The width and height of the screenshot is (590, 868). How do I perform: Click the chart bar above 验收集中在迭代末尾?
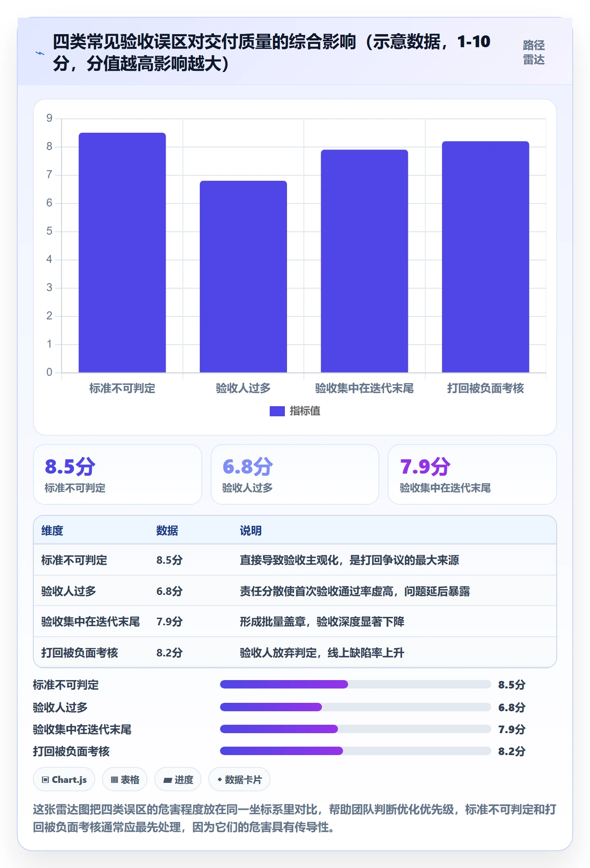click(365, 261)
